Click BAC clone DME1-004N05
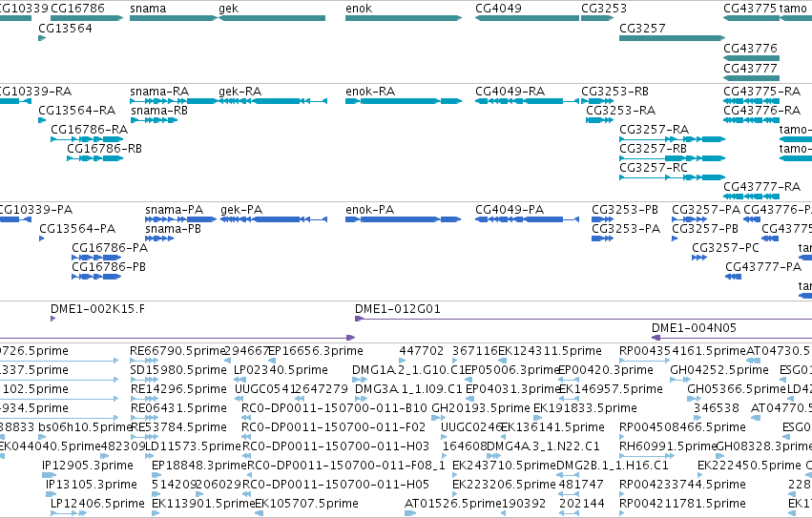Screen dimensions: 812x518 click(x=732, y=338)
